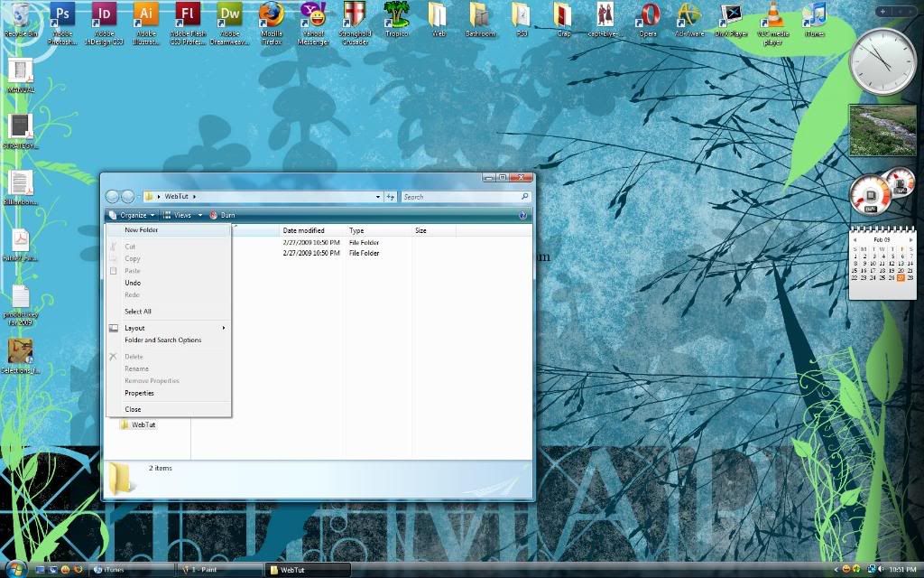Click Select All in the menu

138,312
